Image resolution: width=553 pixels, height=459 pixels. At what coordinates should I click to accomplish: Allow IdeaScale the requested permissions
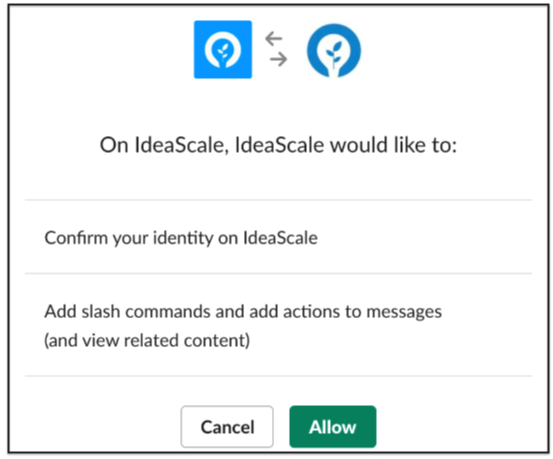(333, 427)
